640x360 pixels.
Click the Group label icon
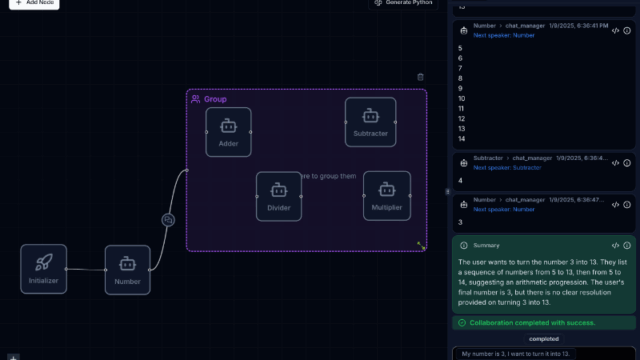(x=196, y=99)
